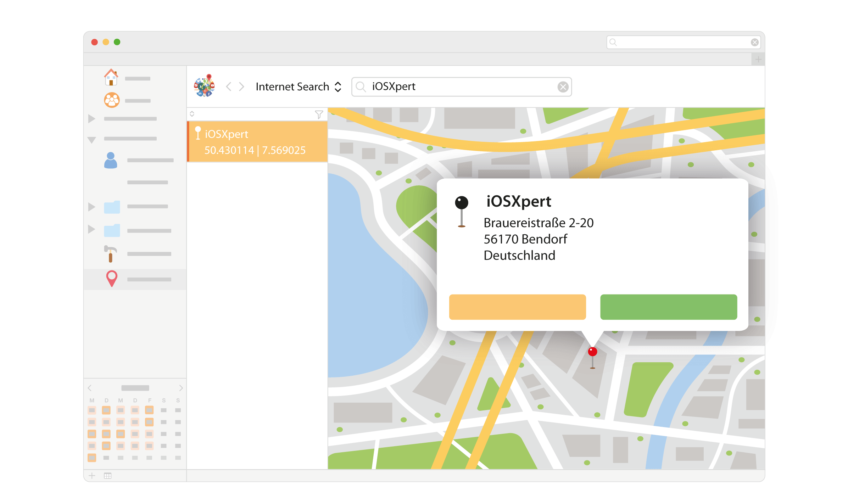The image size is (848, 504).
Task: Open the filter funnel icon
Action: tap(319, 114)
